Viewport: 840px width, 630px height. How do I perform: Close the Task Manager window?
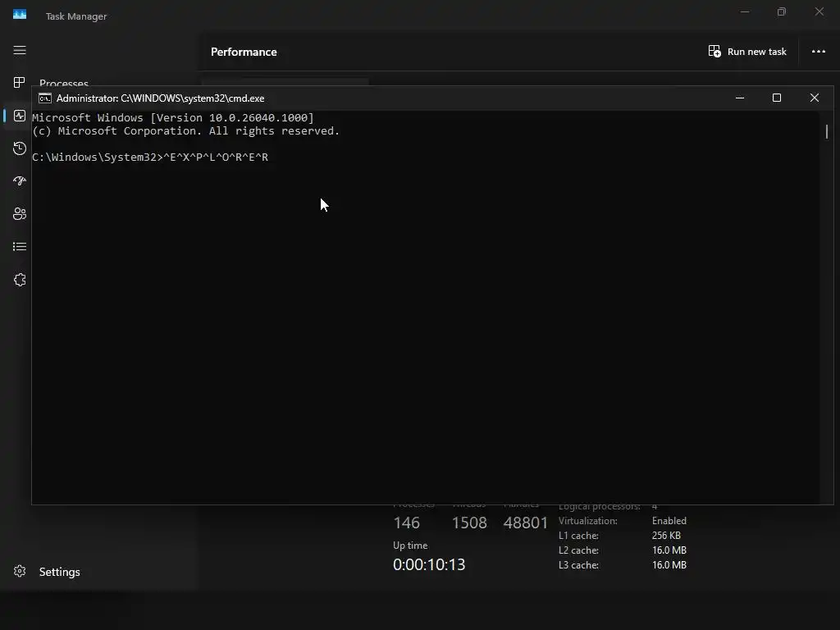pyautogui.click(x=819, y=11)
